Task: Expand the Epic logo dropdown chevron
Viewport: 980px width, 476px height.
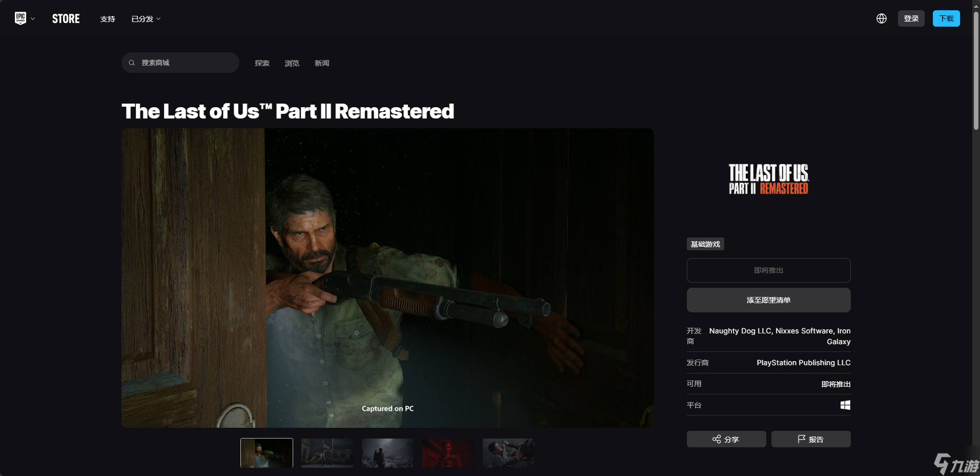Action: [x=33, y=19]
